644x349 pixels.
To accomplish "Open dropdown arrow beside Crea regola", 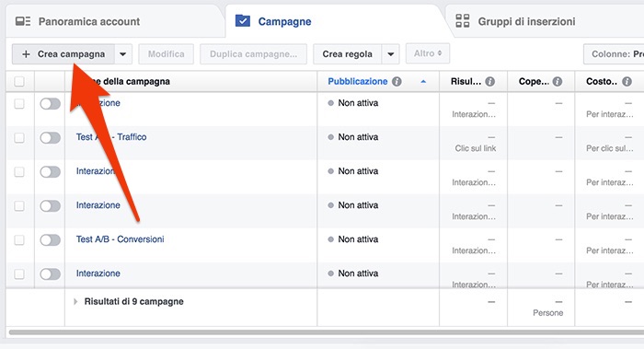I will pos(391,54).
